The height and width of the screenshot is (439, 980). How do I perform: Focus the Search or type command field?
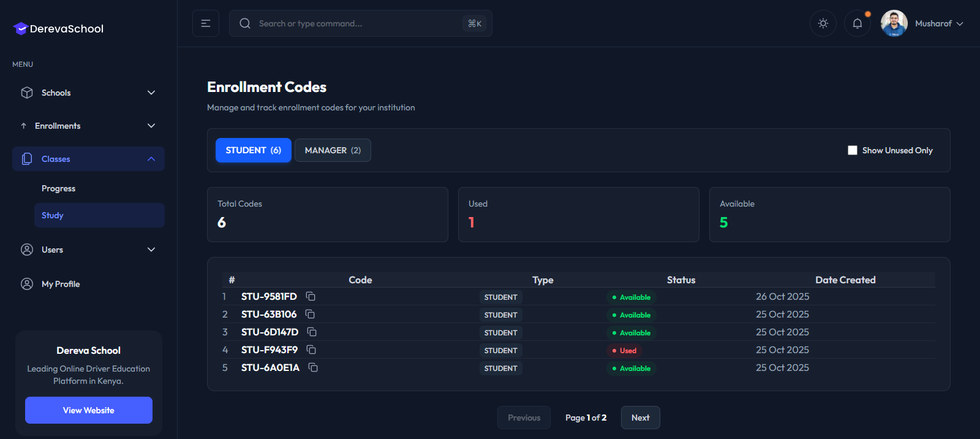click(361, 23)
